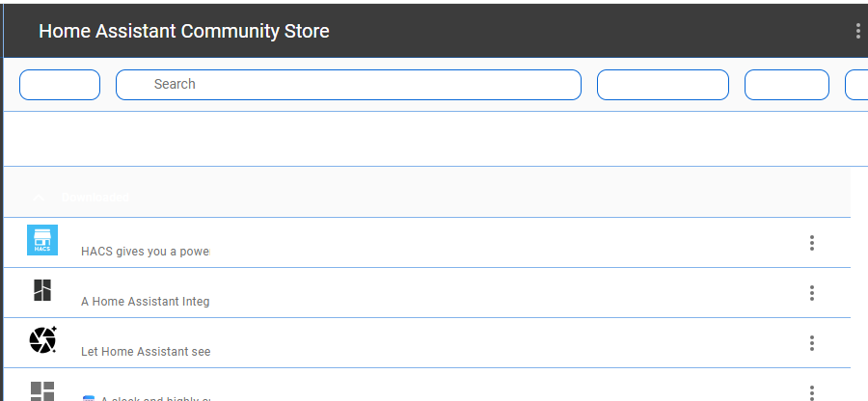
Task: Open the wide outlined dropdown right of Search
Action: pyautogui.click(x=663, y=85)
